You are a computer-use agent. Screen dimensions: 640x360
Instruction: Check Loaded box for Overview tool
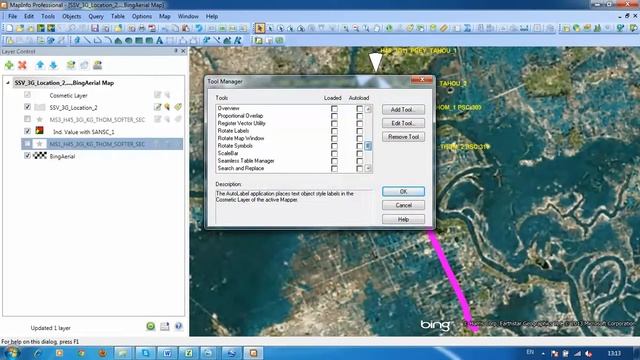coord(334,109)
